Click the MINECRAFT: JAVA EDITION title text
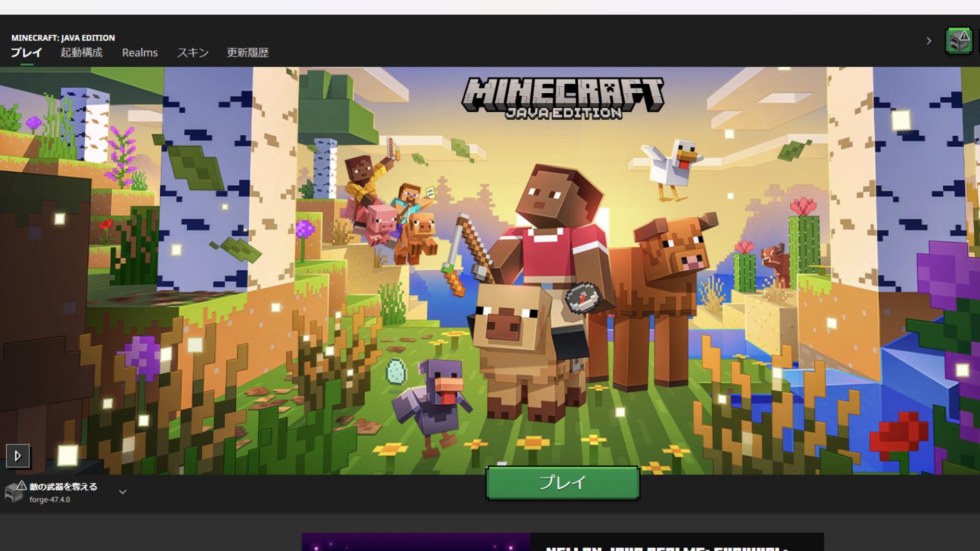Screen dimensions: 980x551 pyautogui.click(x=63, y=38)
